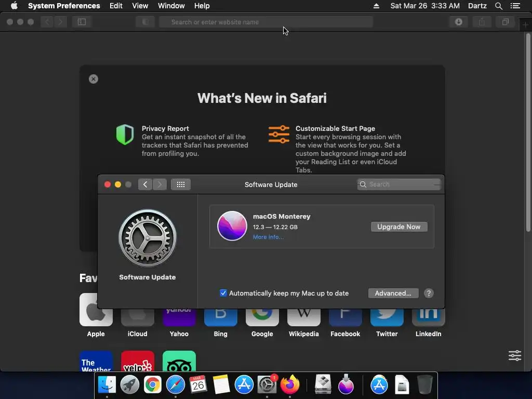This screenshot has width=532, height=399.
Task: Click the Safari vertical scrollbar
Action: pyautogui.click(x=528, y=132)
